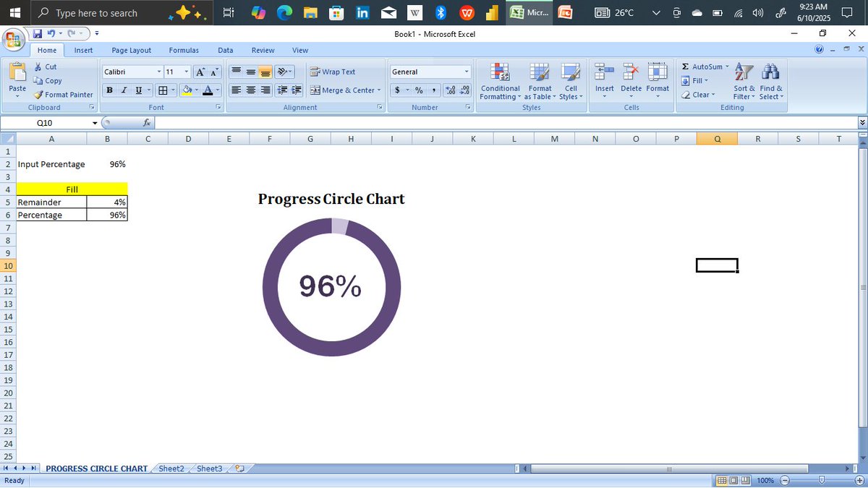Increase the cell indent
Image resolution: width=868 pixels, height=488 pixels.
[x=297, y=90]
